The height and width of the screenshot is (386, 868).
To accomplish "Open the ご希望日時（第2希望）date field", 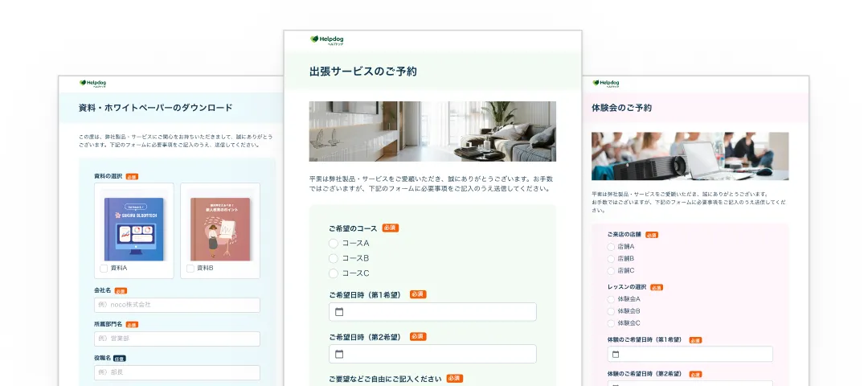I will (x=432, y=354).
